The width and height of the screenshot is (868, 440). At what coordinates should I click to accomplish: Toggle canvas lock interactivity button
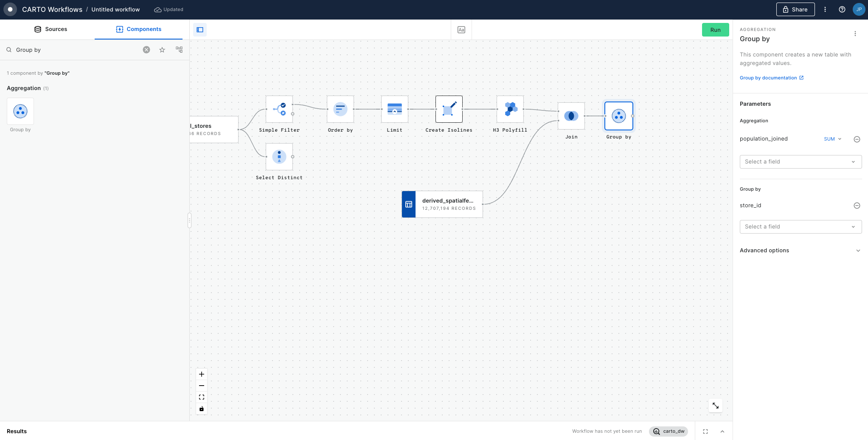[x=202, y=409]
